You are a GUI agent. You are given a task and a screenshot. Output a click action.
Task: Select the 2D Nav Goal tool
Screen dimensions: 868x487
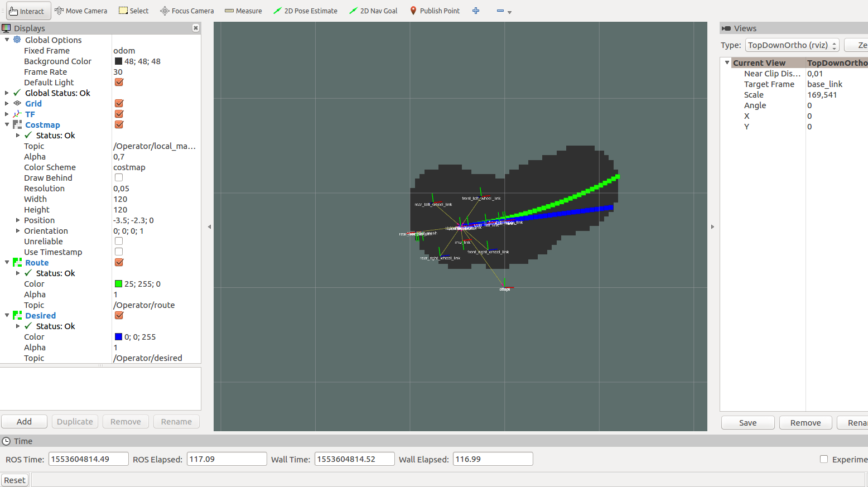pyautogui.click(x=373, y=11)
